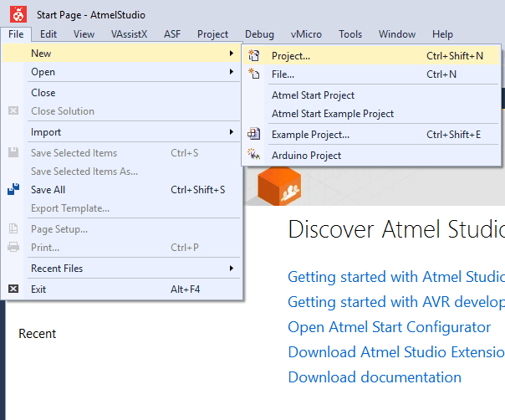Screen dimensions: 505x420
Task: Click the Discover Atmel Studio heading
Action: pos(396,229)
